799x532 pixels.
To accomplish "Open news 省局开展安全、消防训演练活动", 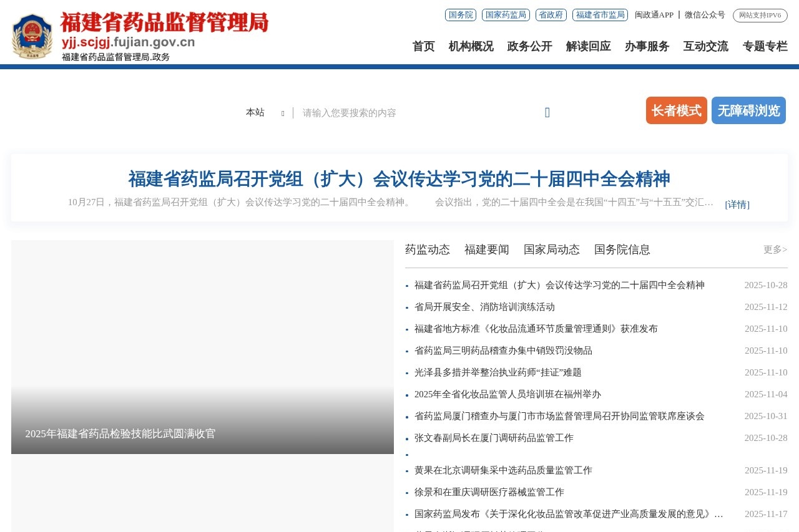I will click(x=484, y=307).
